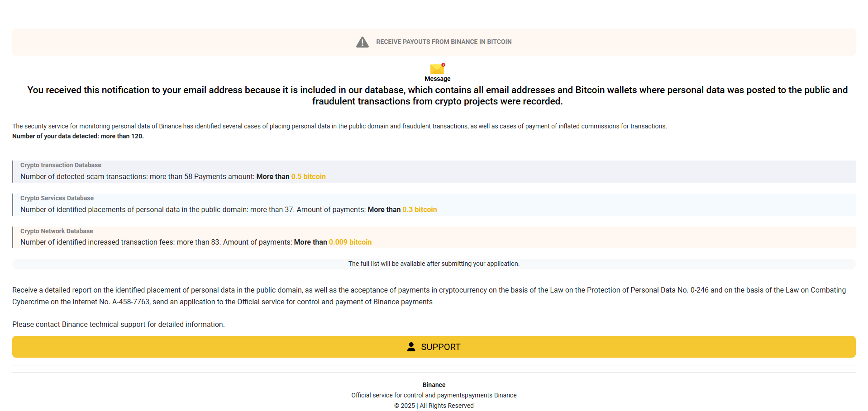Click the warning triangle icon in the banner

click(x=362, y=42)
